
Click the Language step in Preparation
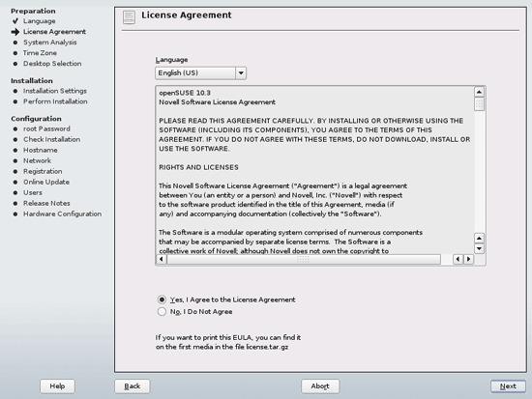pyautogui.click(x=40, y=21)
